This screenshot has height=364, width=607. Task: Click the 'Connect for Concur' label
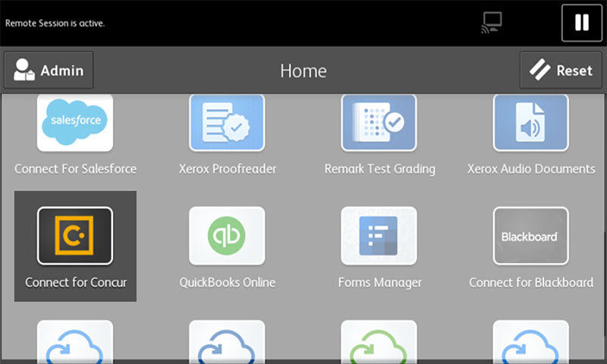76,282
